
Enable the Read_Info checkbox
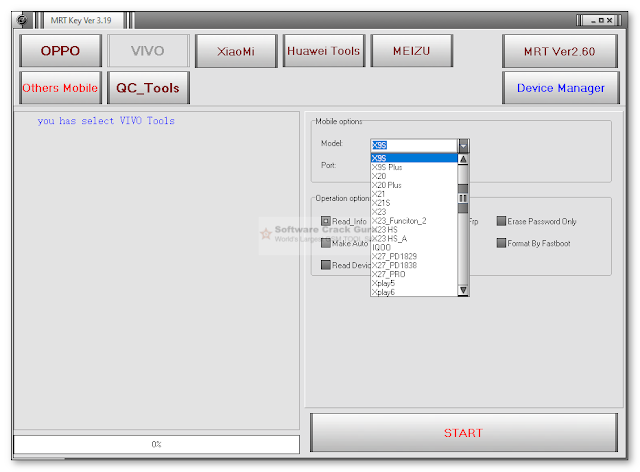tap(326, 221)
